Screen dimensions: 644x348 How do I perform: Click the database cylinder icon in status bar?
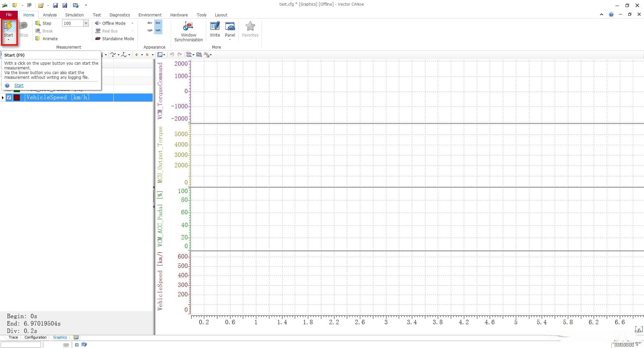click(x=77, y=345)
